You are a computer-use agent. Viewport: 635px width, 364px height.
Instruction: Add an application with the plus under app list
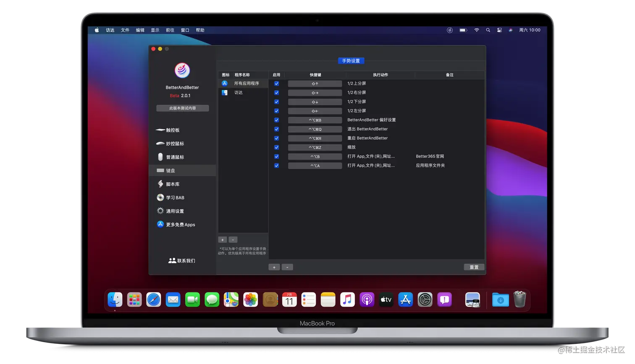[223, 240]
